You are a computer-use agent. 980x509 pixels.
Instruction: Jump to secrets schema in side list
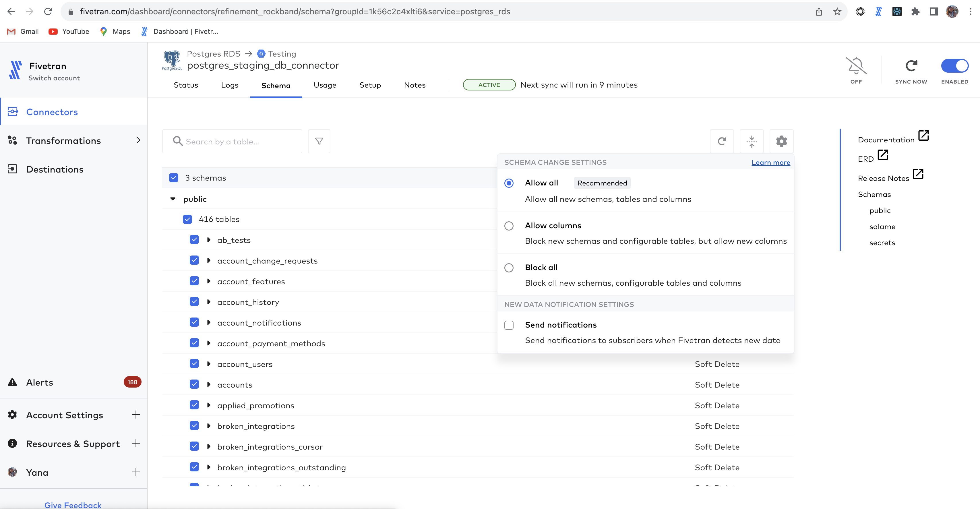coord(882,243)
